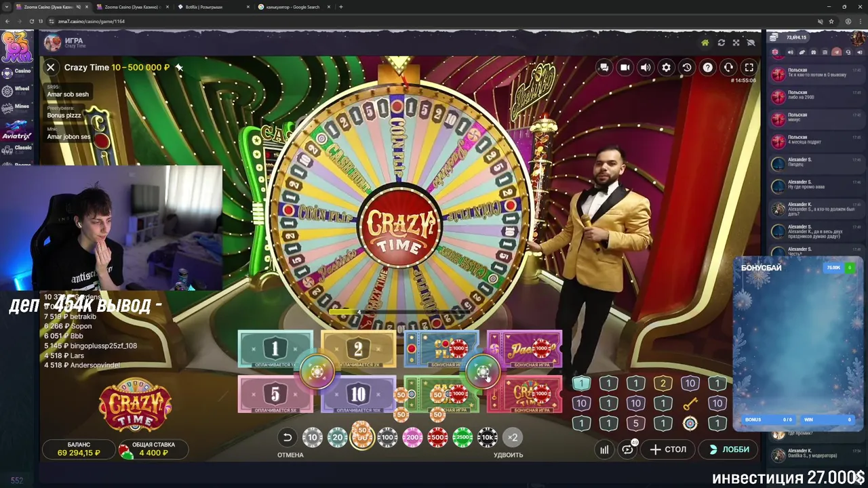Open game settings gear
This screenshot has height=488, width=868.
click(x=666, y=67)
